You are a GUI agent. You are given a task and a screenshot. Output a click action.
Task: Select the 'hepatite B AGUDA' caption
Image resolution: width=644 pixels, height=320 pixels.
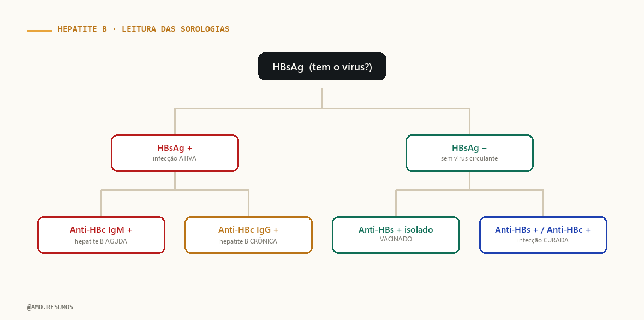click(101, 241)
